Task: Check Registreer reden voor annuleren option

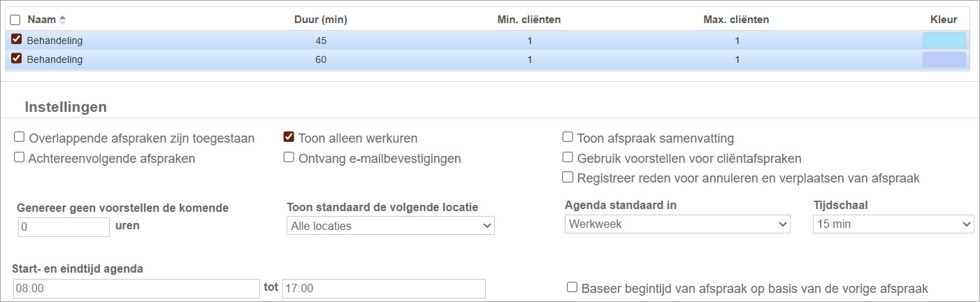Action: (568, 178)
